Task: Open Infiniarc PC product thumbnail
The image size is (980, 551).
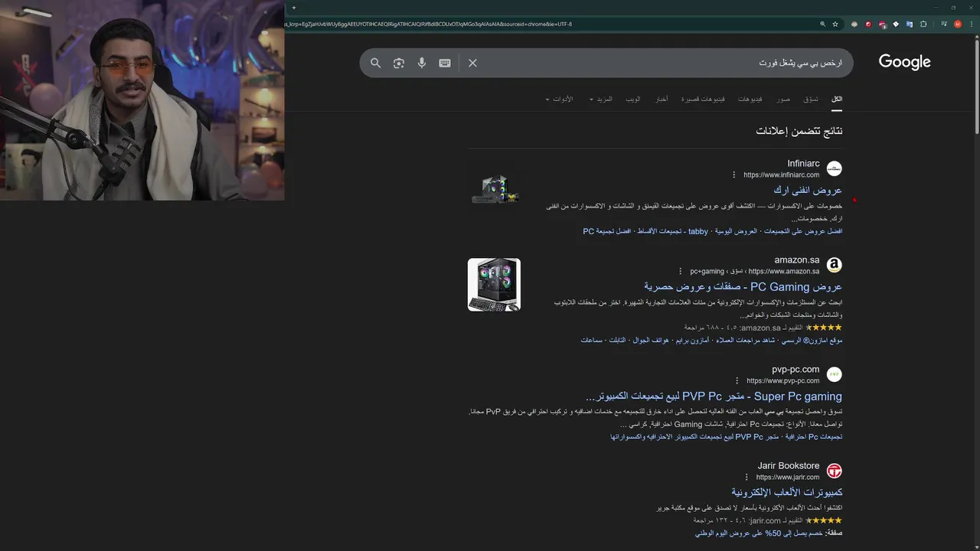Action: 495,189
